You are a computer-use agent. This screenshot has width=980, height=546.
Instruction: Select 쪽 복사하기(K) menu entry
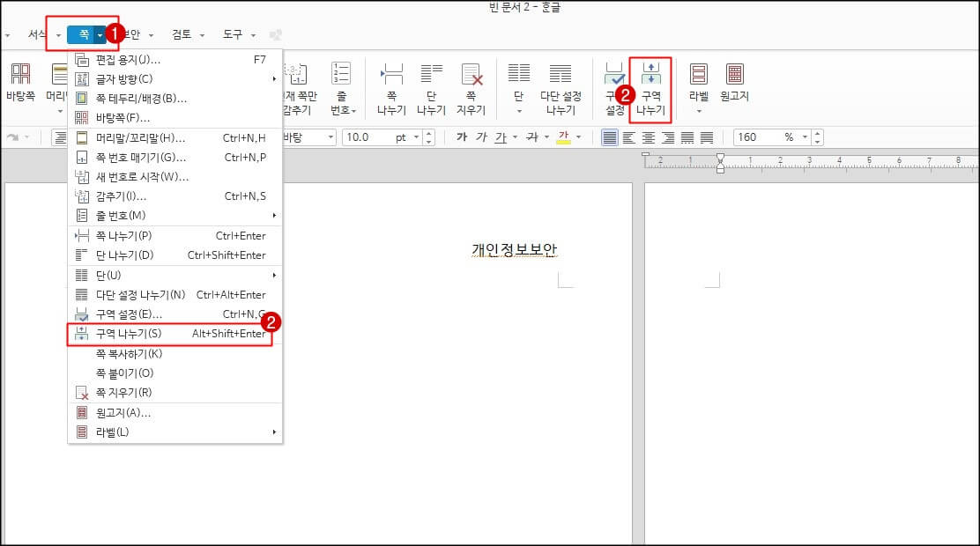coord(175,354)
